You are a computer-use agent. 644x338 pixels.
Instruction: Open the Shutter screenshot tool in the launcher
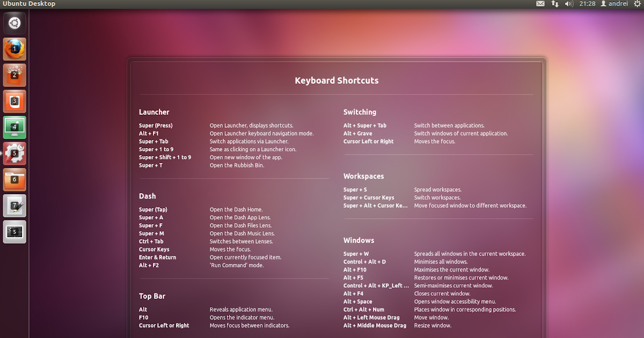(x=14, y=232)
